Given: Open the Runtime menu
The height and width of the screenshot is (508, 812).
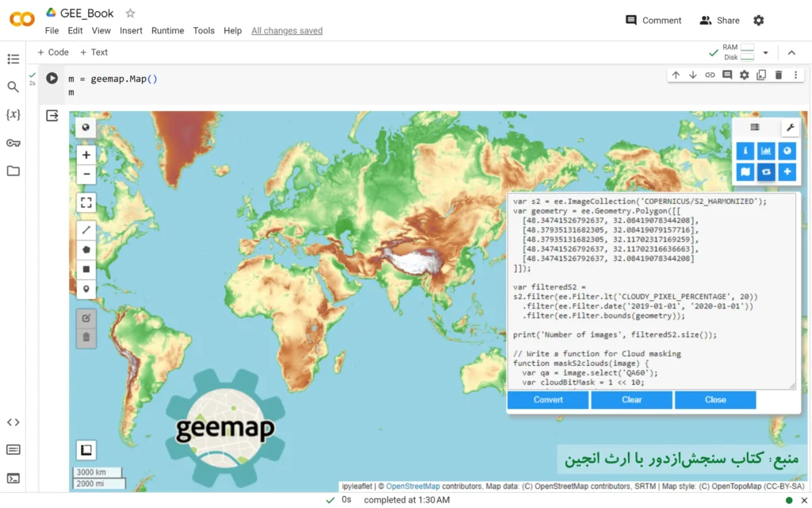Looking at the screenshot, I should click(x=168, y=31).
